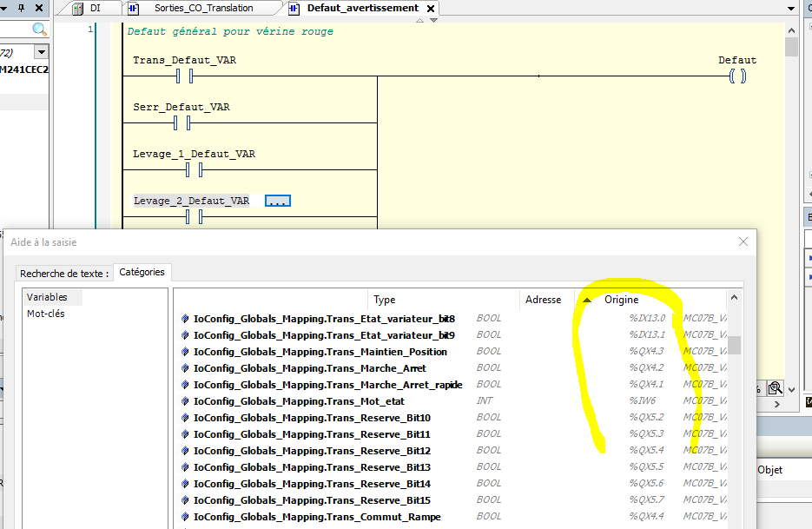
Task: Select the Levage_1_Defaut_VAR contact symbol
Action: [195, 170]
